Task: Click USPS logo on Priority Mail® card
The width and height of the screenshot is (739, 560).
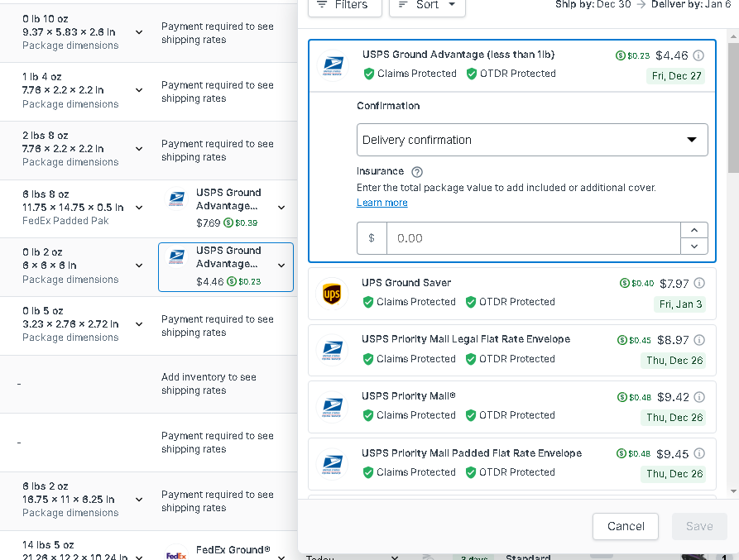Action: tap(332, 408)
